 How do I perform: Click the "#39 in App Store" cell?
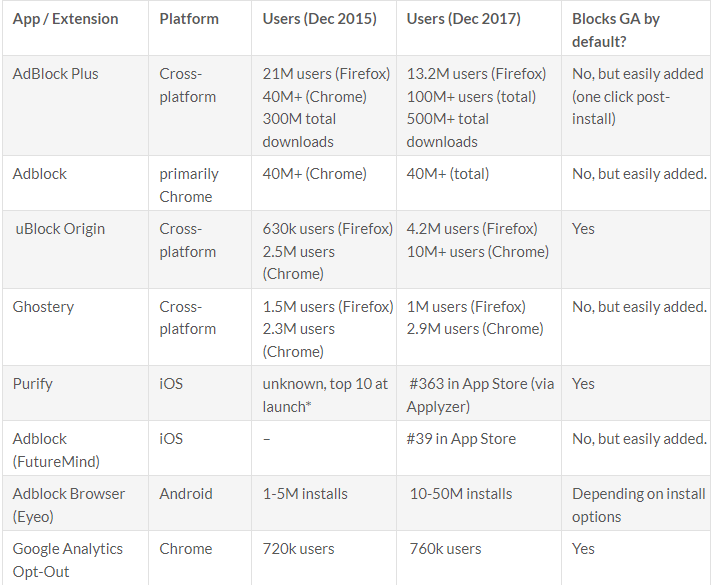(462, 439)
